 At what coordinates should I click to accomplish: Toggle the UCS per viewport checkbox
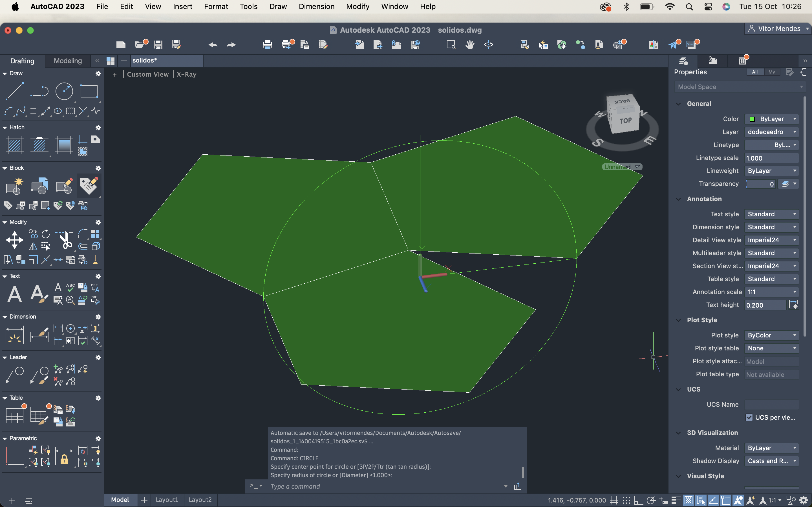tap(749, 417)
